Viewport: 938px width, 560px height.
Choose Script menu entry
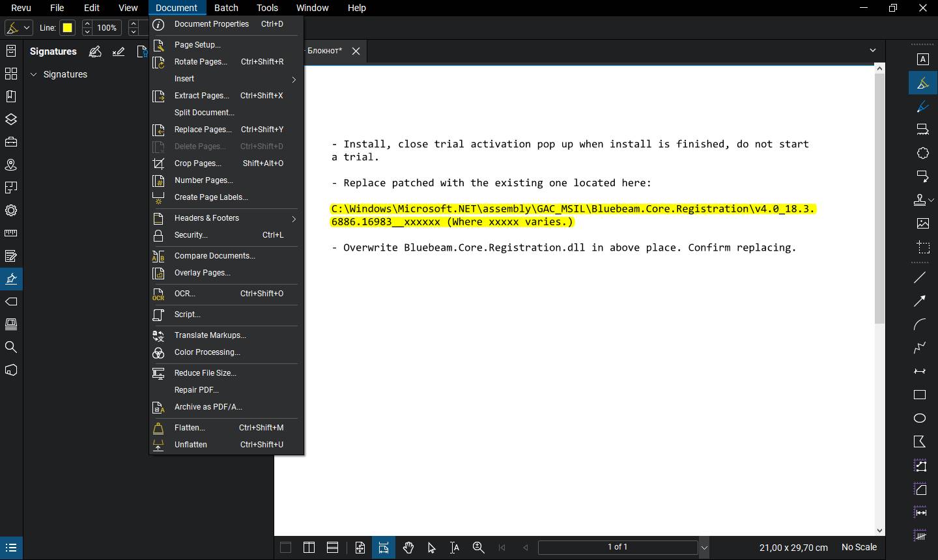click(x=226, y=315)
